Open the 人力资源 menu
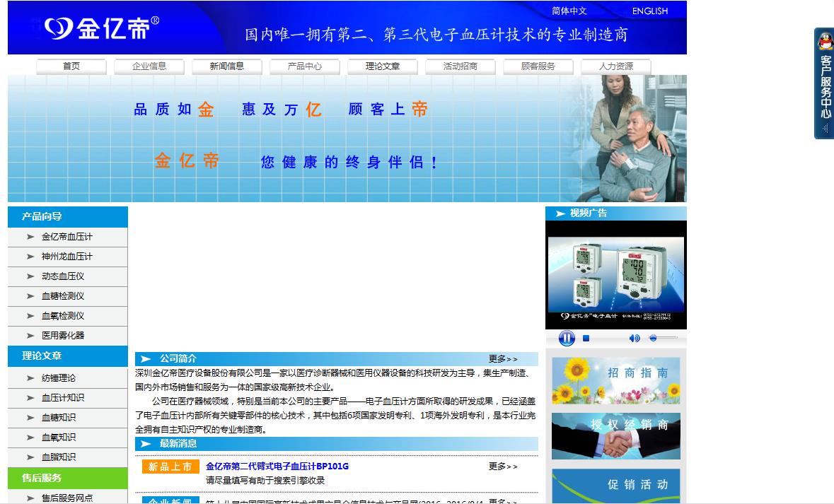Image resolution: width=834 pixels, height=504 pixels. pos(616,66)
